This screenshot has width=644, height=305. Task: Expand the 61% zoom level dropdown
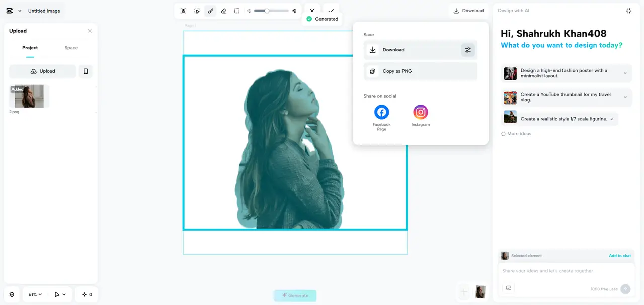(35, 294)
